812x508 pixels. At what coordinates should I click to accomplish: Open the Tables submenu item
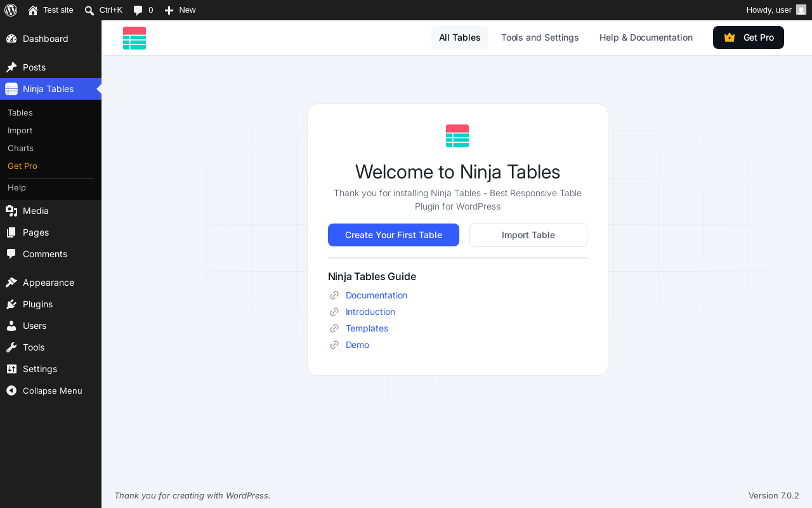tap(51, 112)
